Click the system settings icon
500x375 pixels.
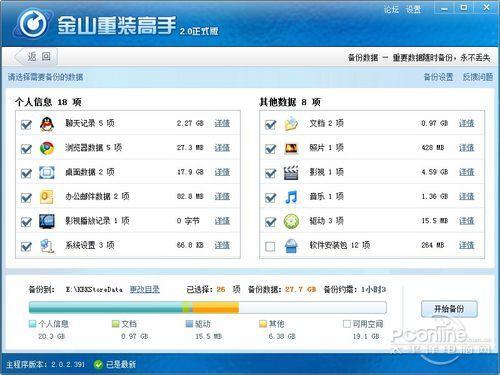point(47,246)
